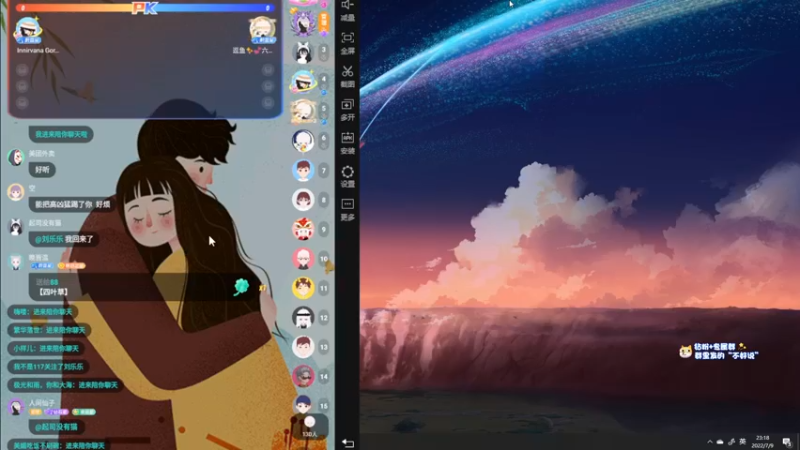Click the cat-face watermark sticker on desktop
Image resolution: width=800 pixels, height=450 pixels.
click(x=686, y=351)
